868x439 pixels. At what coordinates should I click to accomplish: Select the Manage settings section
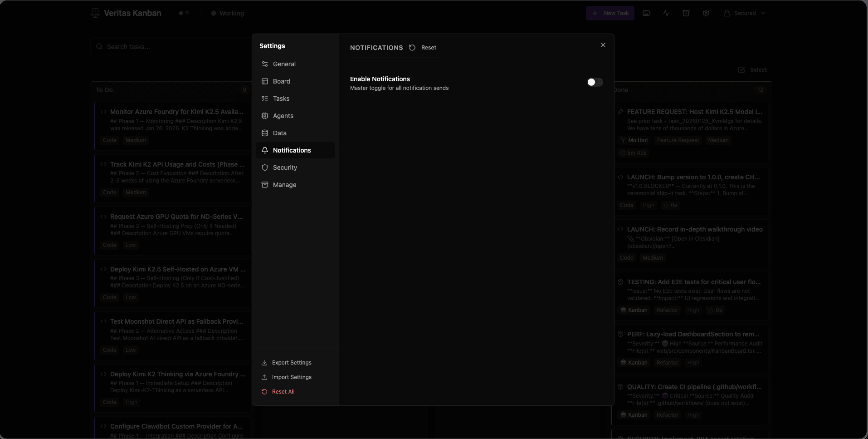click(x=284, y=185)
